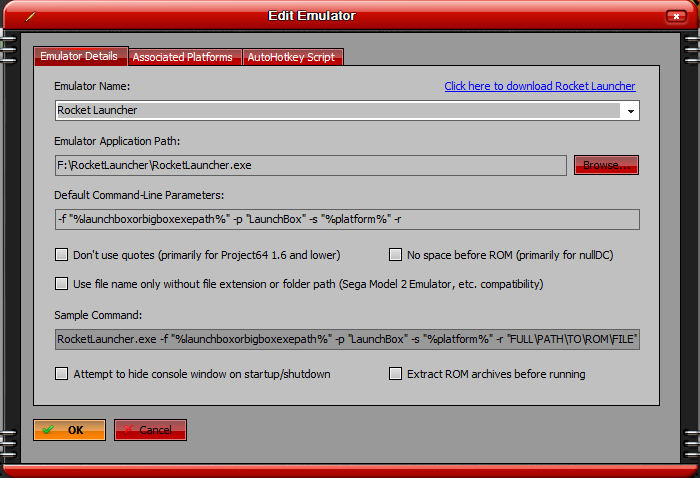This screenshot has height=478, width=700.
Task: Click the Sample Command label
Action: click(x=98, y=315)
